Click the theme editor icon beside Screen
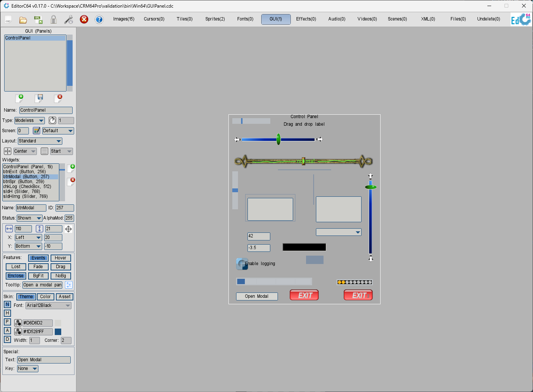 [x=36, y=131]
